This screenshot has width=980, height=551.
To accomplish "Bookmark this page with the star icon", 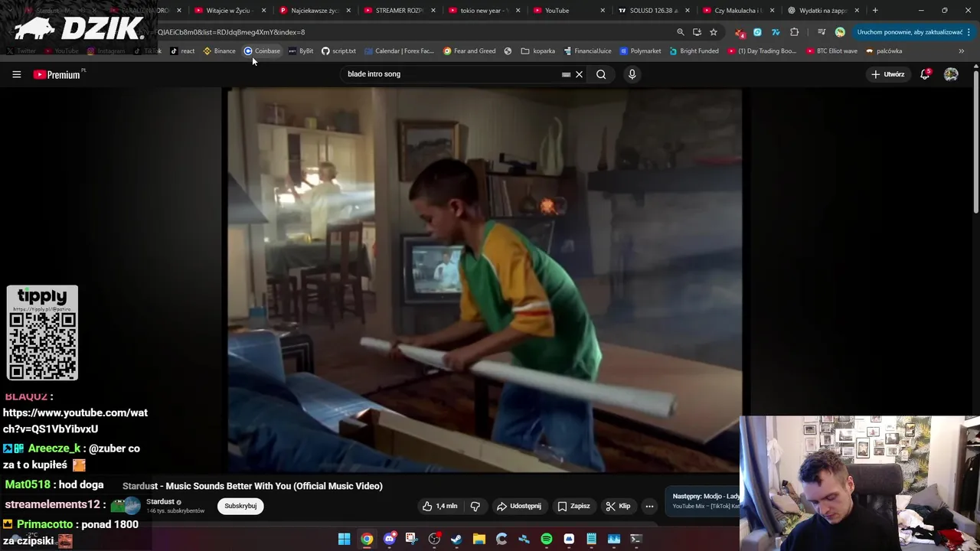I will pyautogui.click(x=714, y=32).
